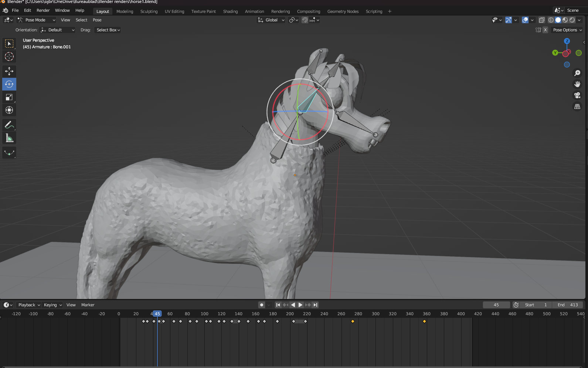Image resolution: width=588 pixels, height=368 pixels.
Task: Open the Pose Mode dropdown
Action: pyautogui.click(x=37, y=20)
